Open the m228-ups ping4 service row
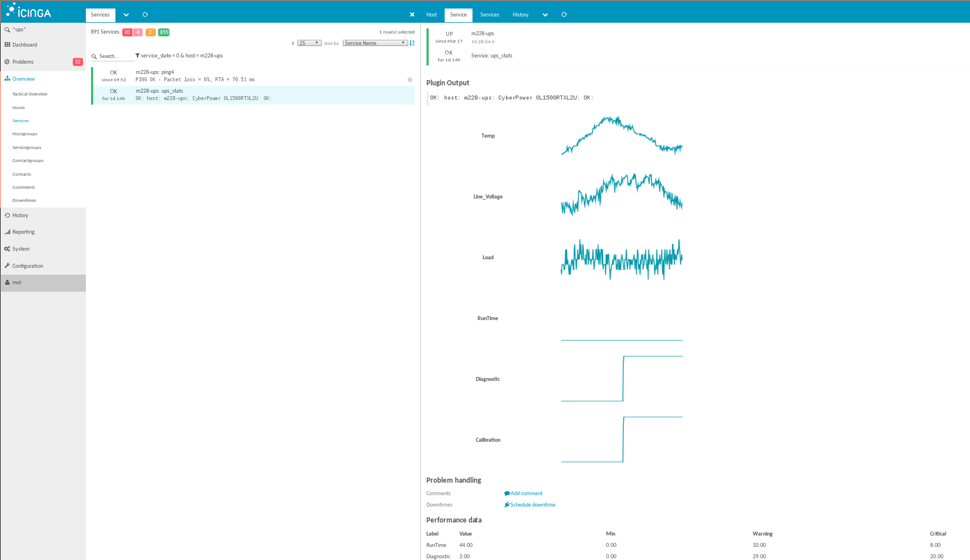 click(x=253, y=76)
